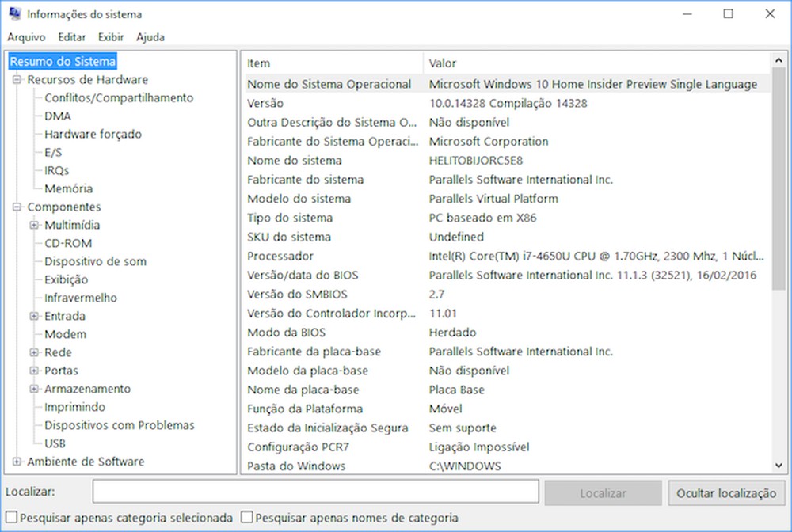Viewport: 792px width, 532px height.
Task: Select the Versão do SMBIOS row
Action: 507,294
